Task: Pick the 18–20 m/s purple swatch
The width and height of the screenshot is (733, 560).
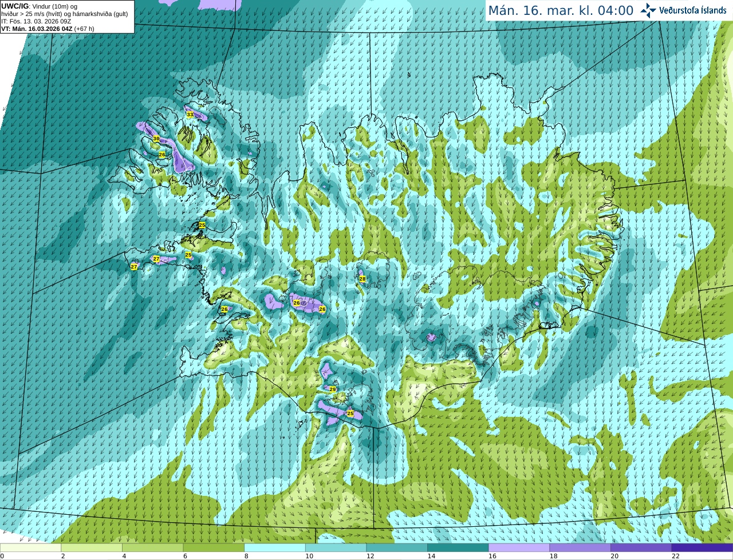Action: point(580,548)
